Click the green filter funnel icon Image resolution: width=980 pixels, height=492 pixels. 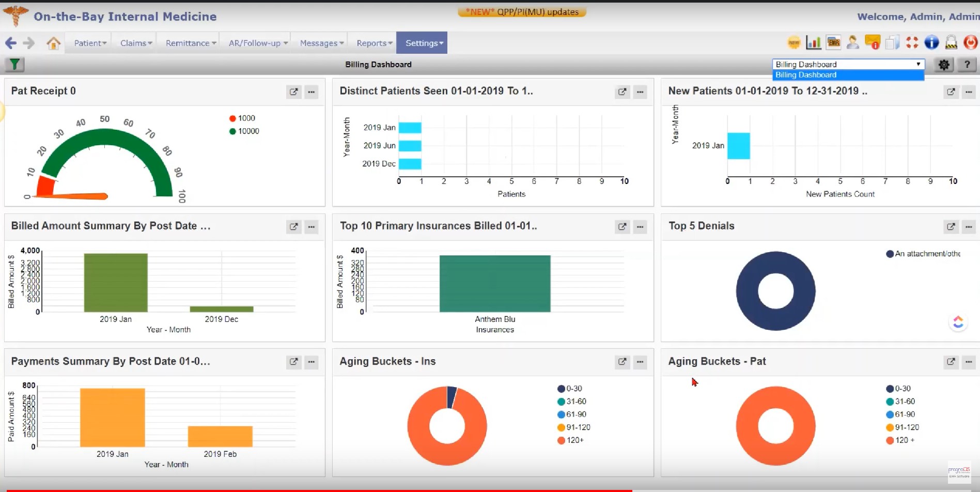point(14,64)
